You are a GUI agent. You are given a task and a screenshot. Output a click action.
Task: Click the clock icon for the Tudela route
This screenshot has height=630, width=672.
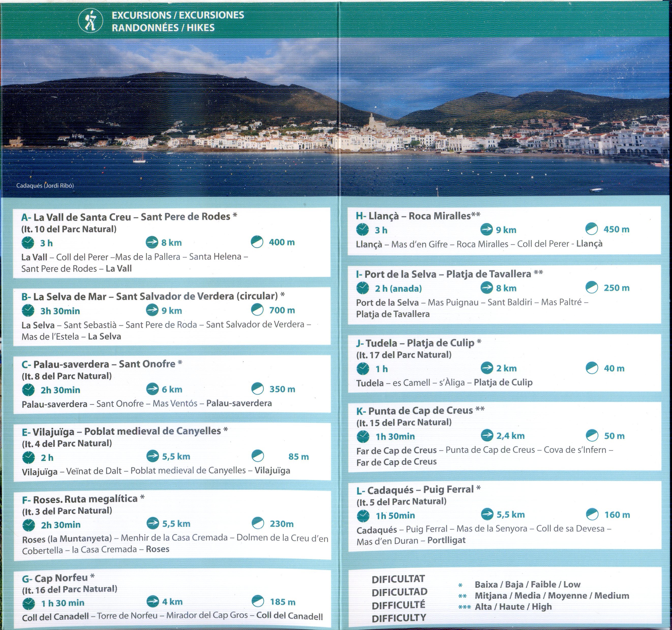tap(363, 368)
